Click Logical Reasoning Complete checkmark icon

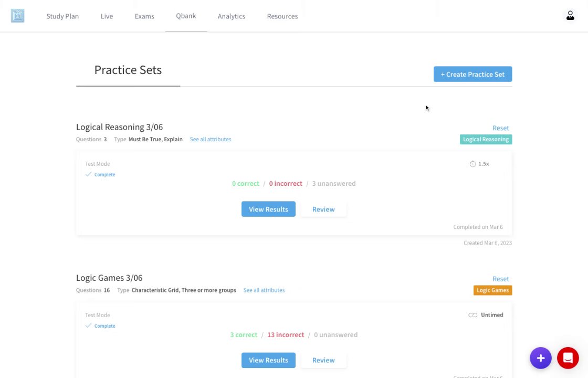(88, 174)
